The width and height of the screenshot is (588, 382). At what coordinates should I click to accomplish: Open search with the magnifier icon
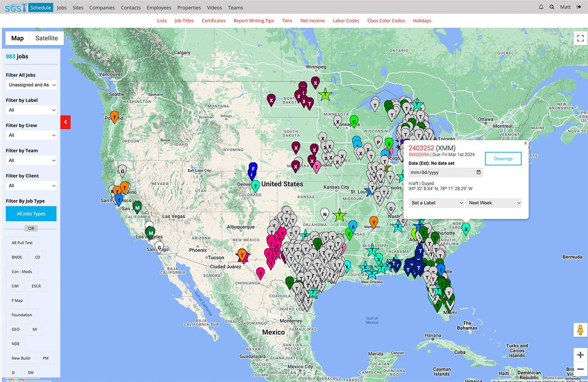click(552, 7)
